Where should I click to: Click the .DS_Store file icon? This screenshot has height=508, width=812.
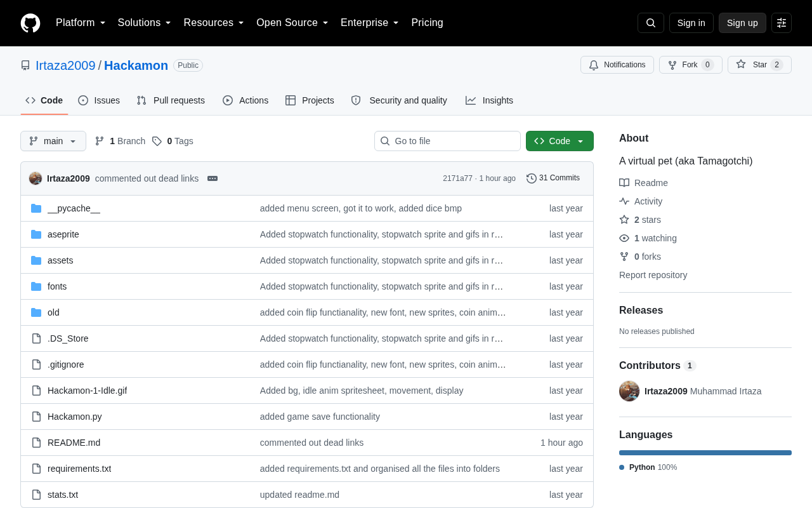pos(36,338)
